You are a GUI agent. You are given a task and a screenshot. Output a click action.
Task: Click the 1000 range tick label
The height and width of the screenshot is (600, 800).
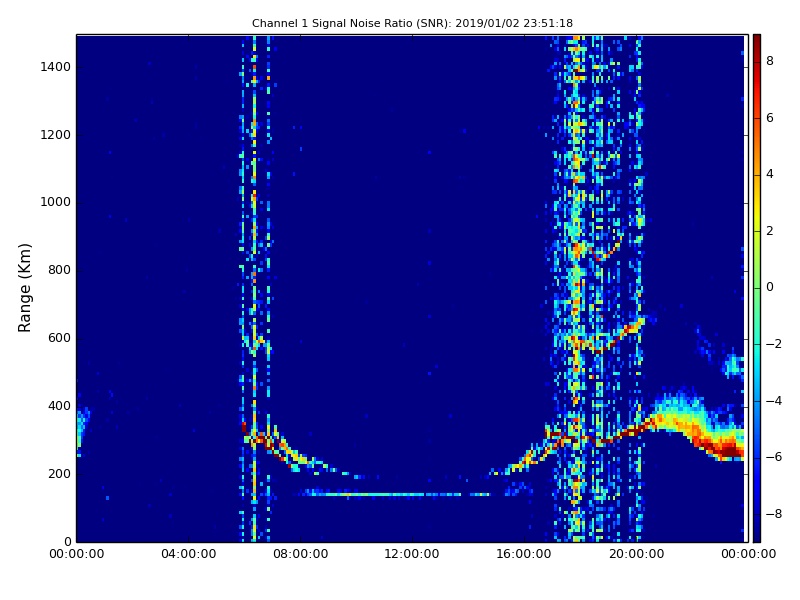pyautogui.click(x=56, y=202)
